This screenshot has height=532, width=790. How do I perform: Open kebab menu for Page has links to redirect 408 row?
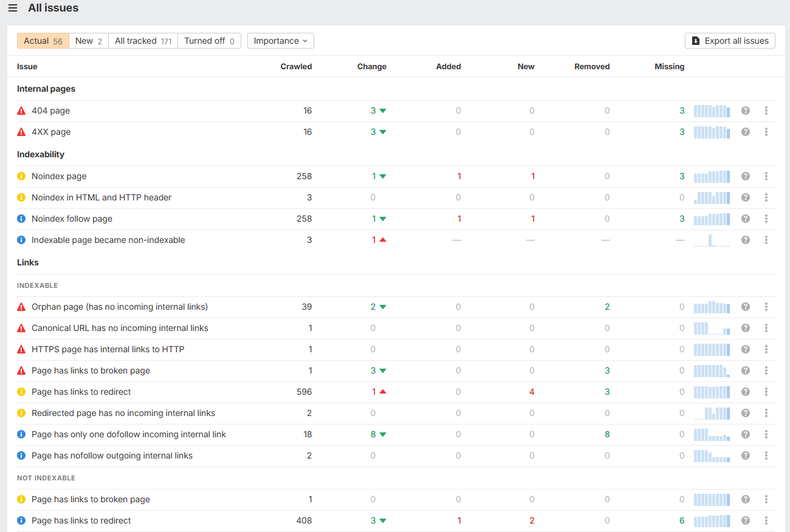coord(766,520)
